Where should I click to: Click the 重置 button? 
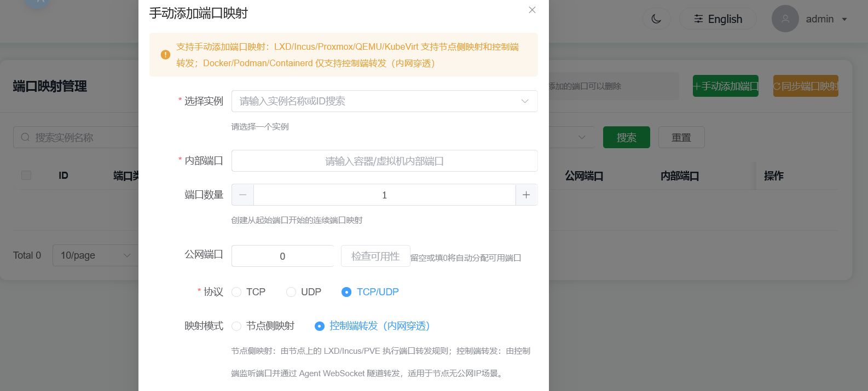[x=681, y=137]
